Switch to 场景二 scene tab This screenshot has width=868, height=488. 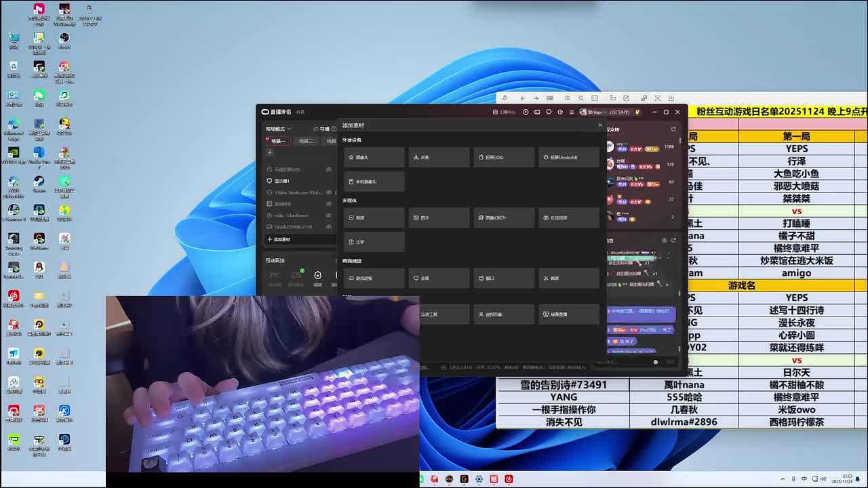(x=307, y=141)
